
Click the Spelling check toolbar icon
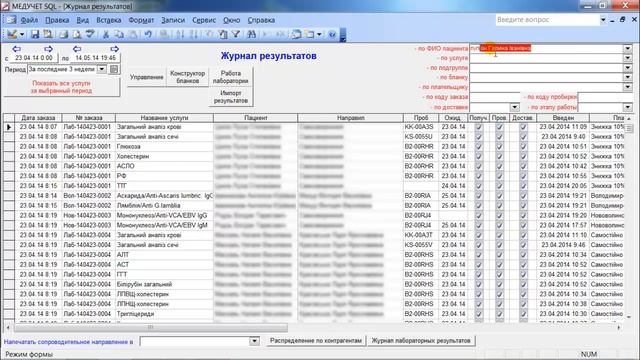(90, 34)
